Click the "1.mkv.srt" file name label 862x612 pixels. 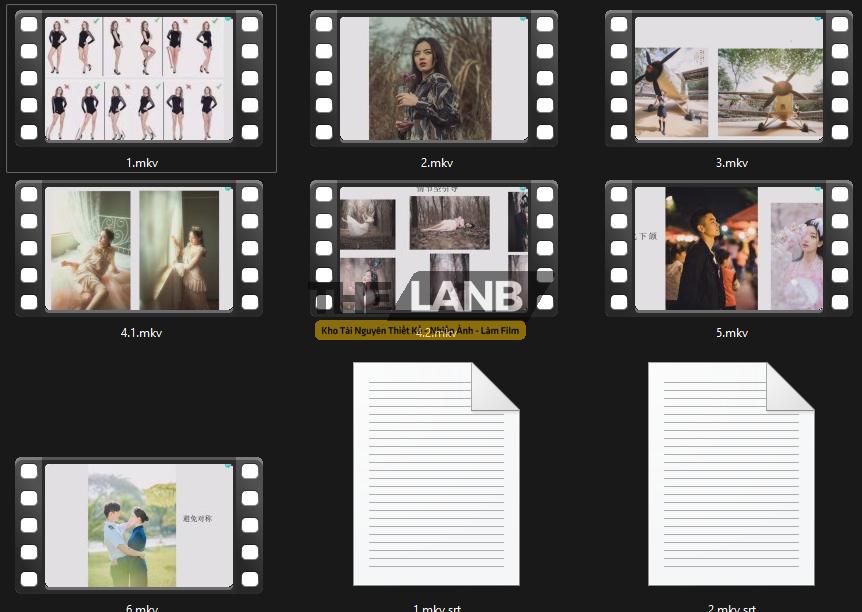click(x=436, y=607)
